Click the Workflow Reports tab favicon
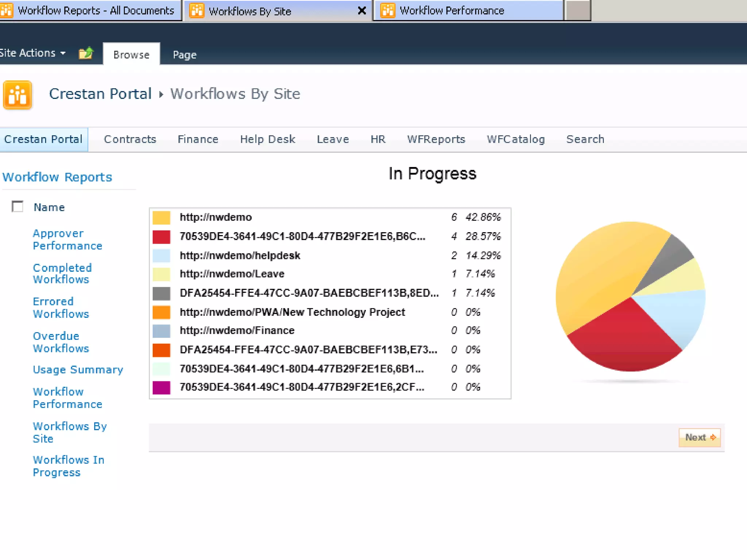747x560 pixels. (7, 11)
